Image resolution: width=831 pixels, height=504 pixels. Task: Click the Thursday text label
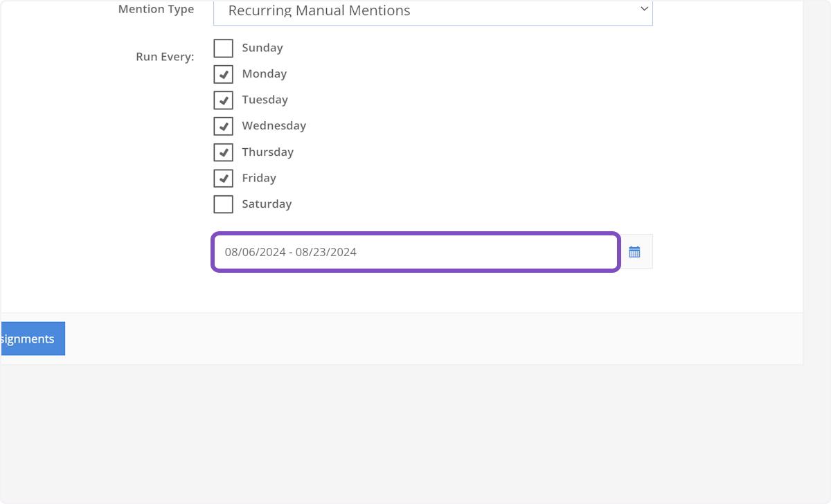pos(267,152)
